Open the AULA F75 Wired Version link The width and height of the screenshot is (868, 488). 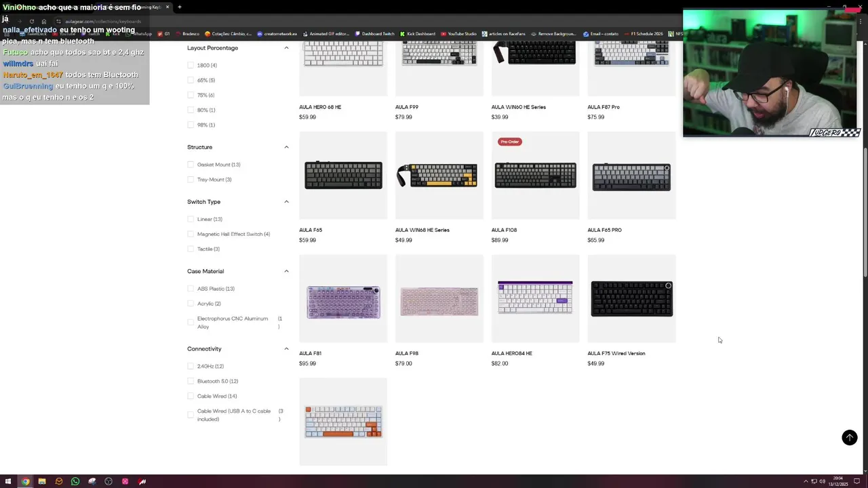(616, 353)
